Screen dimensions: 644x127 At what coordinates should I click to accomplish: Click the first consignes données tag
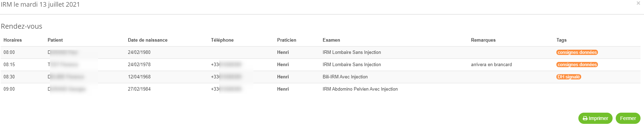click(x=577, y=52)
